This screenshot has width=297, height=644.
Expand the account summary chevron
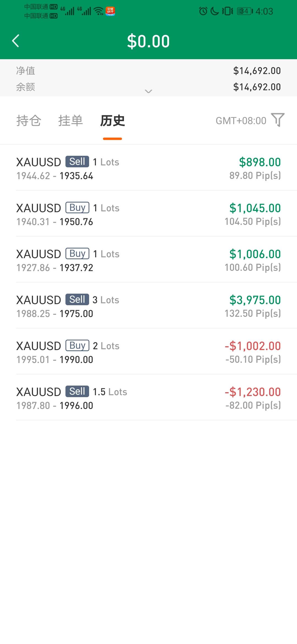click(x=148, y=91)
